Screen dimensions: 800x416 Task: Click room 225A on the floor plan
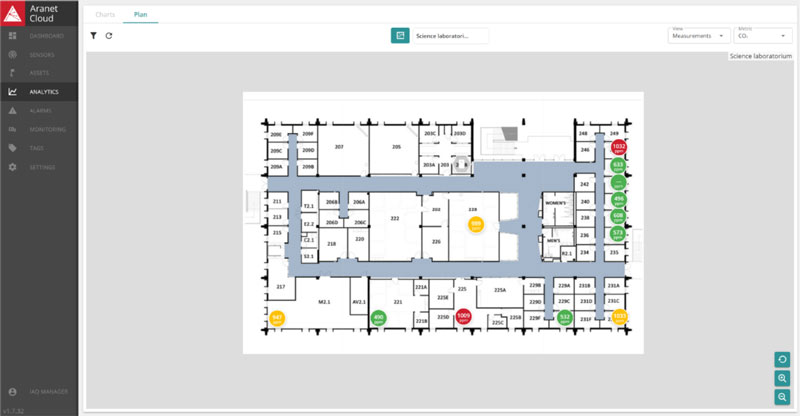pyautogui.click(x=499, y=292)
